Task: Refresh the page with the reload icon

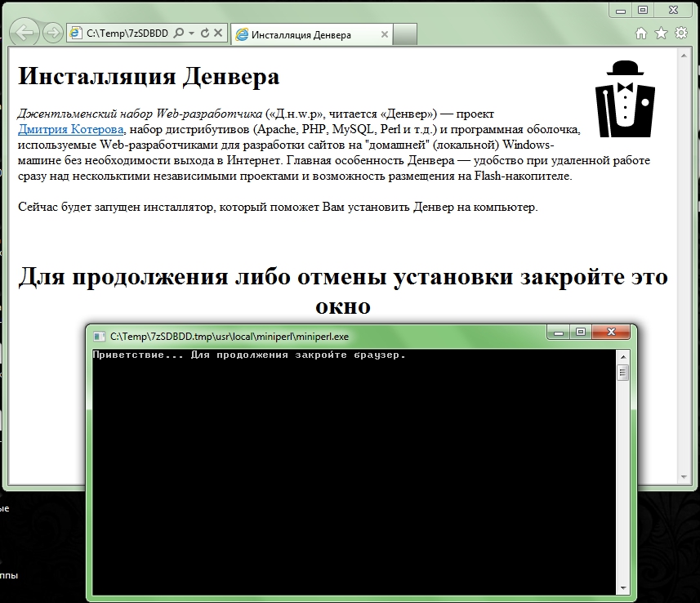Action: pos(205,33)
